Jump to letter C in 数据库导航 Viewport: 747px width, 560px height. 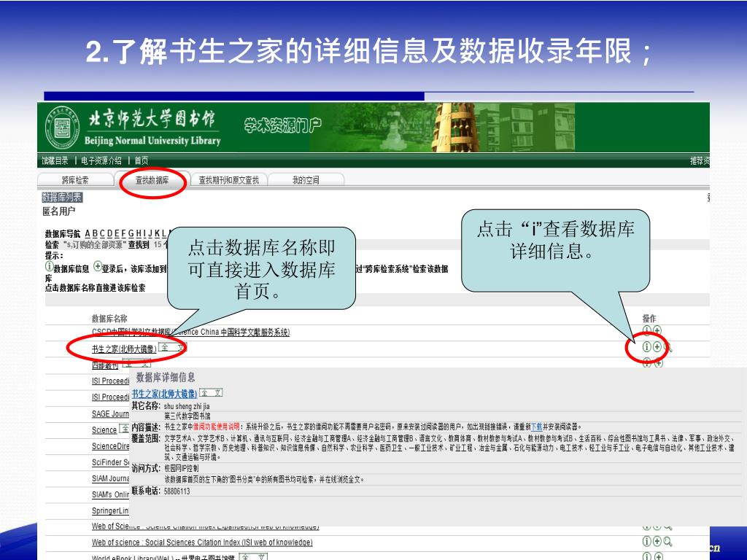tap(102, 234)
